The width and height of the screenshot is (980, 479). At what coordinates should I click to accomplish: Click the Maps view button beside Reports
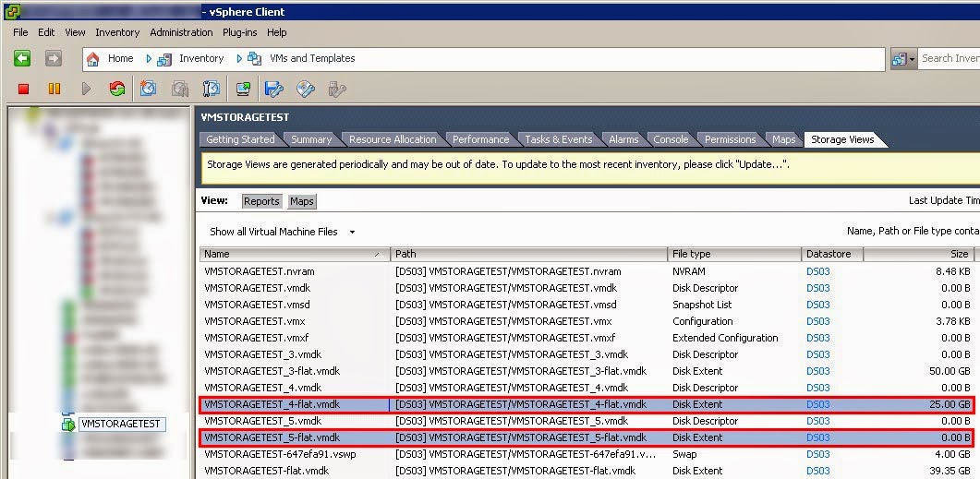pos(302,201)
